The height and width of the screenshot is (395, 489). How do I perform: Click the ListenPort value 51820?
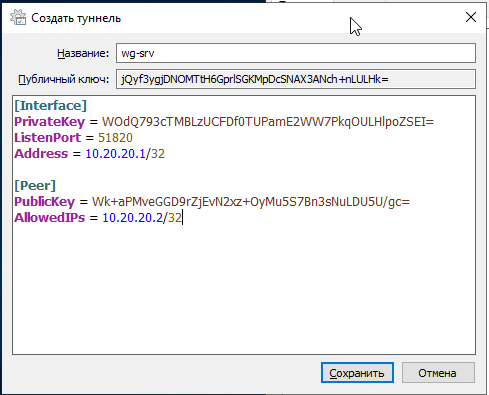pyautogui.click(x=115, y=138)
